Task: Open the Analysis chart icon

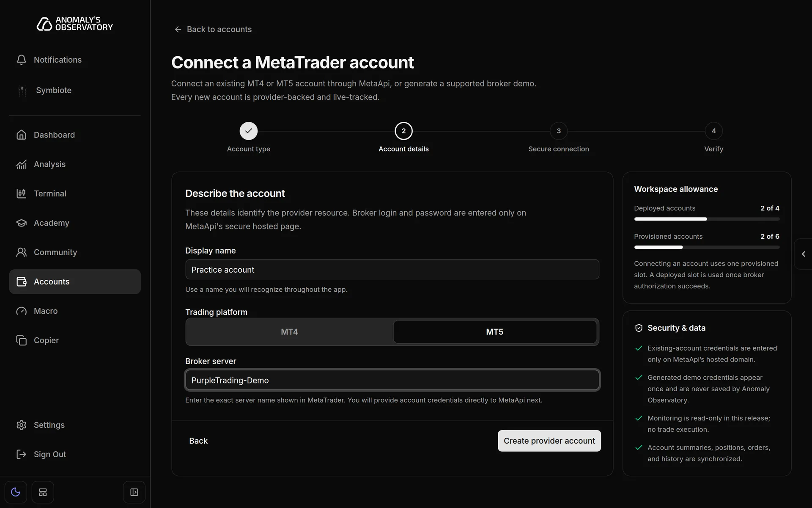Action: pos(22,164)
